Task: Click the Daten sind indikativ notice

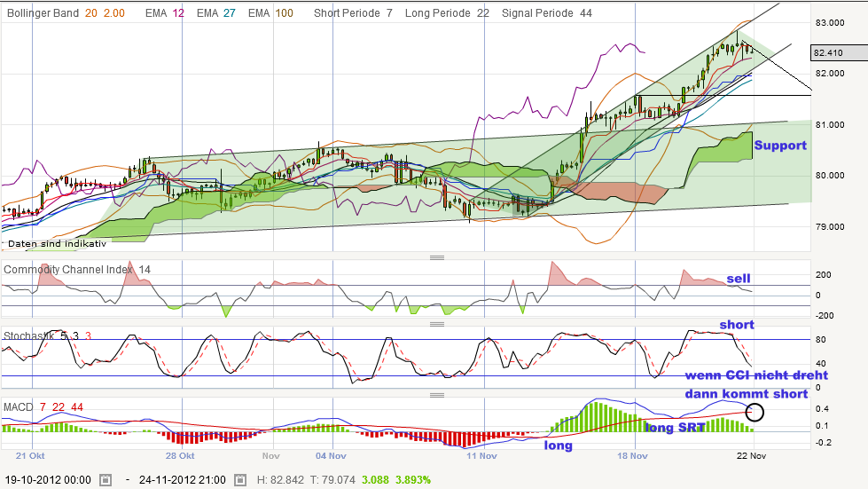Action: point(57,244)
